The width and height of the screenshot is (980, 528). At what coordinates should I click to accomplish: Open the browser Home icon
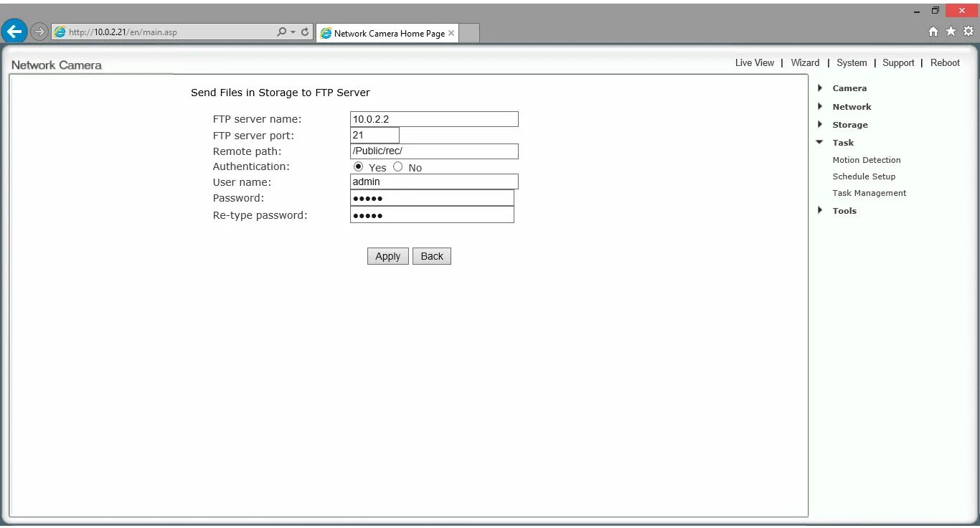coord(933,32)
